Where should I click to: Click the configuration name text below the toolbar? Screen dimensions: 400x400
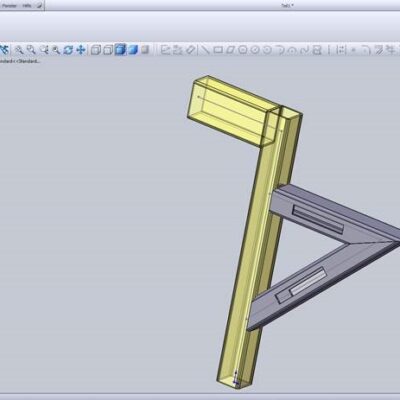tap(20, 61)
